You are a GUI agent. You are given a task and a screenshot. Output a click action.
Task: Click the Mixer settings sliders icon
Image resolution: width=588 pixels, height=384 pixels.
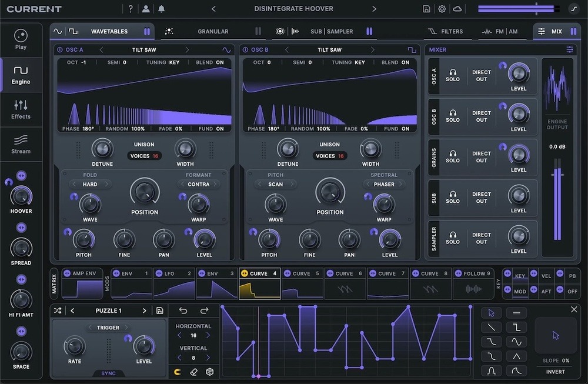coord(570,49)
